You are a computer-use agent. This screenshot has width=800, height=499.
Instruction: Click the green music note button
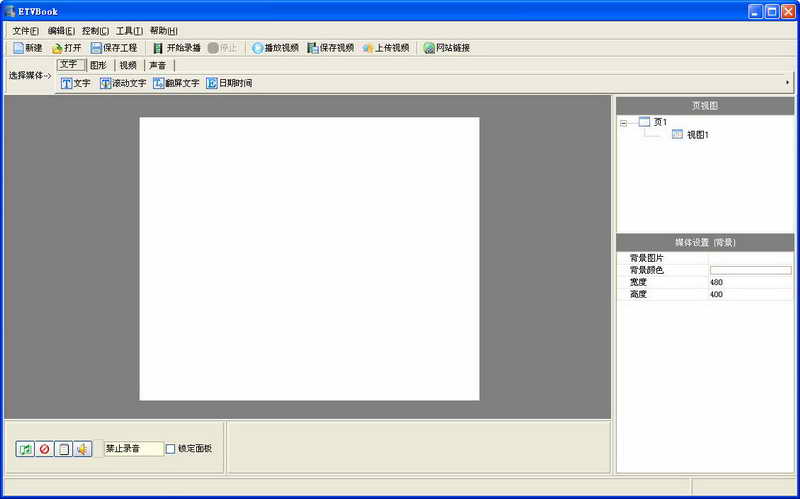(25, 449)
